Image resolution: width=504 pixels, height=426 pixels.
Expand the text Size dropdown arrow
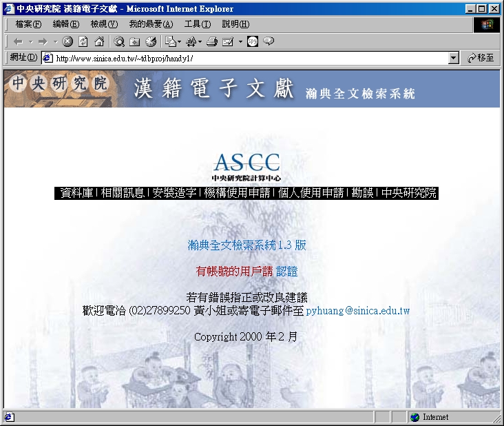(x=200, y=41)
